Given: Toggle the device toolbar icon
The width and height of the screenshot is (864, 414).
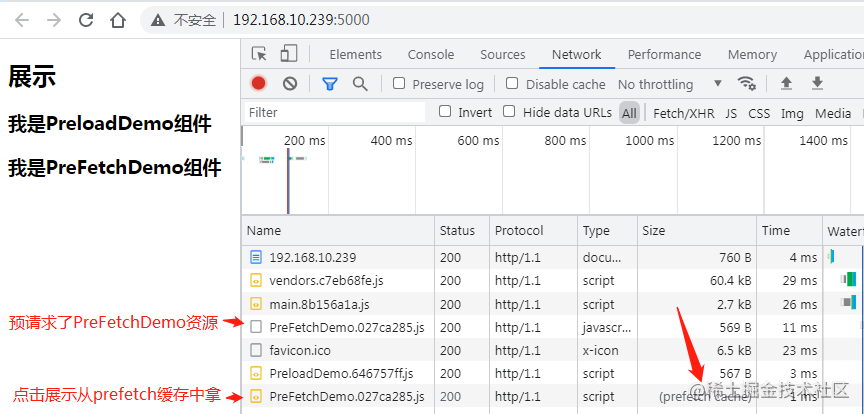Looking at the screenshot, I should coord(289,54).
